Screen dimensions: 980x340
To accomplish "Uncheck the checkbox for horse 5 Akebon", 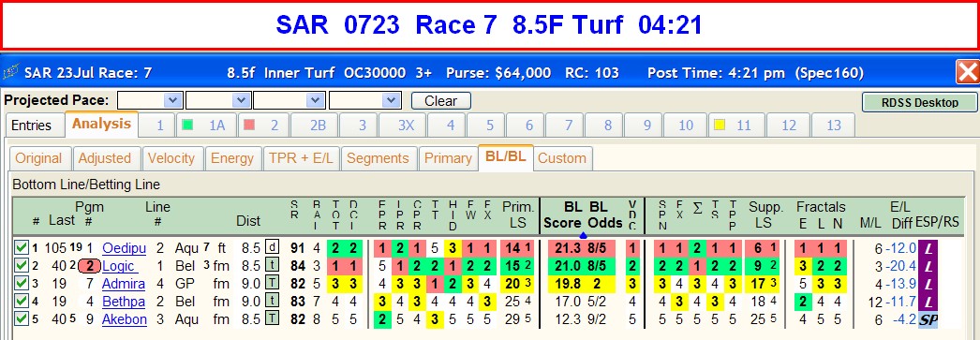I will pos(22,319).
